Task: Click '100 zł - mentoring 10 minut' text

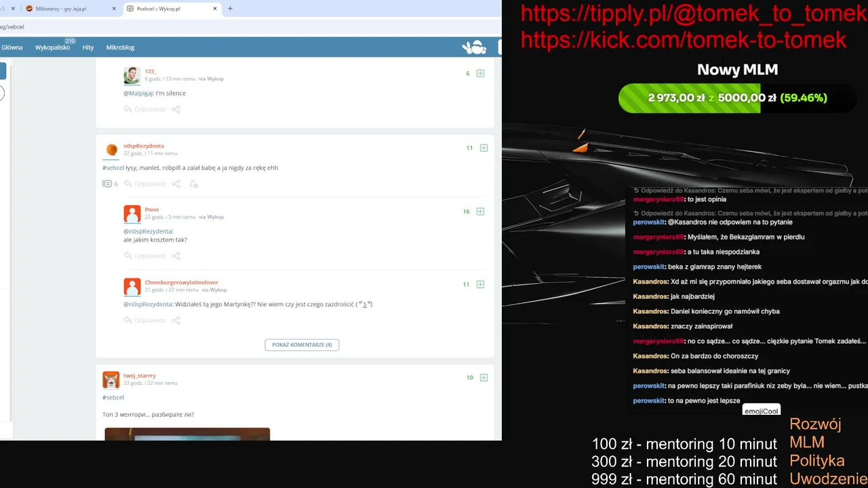Action: (684, 444)
